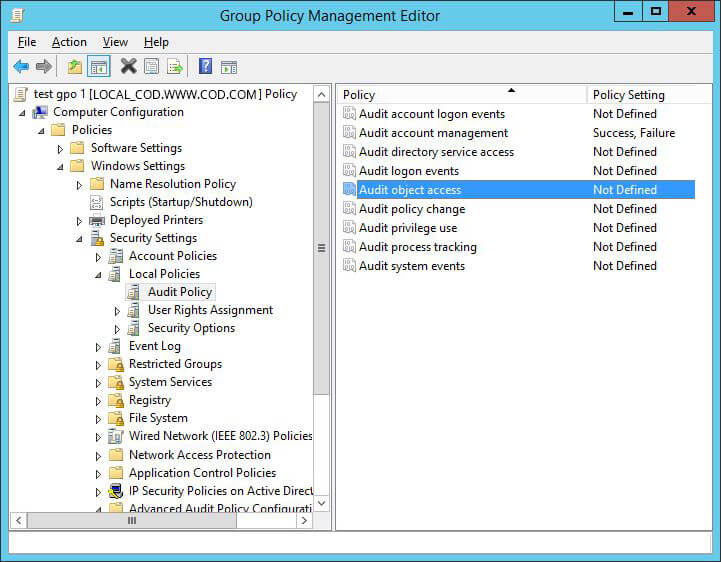Expand the System Services node arrow

(98, 383)
